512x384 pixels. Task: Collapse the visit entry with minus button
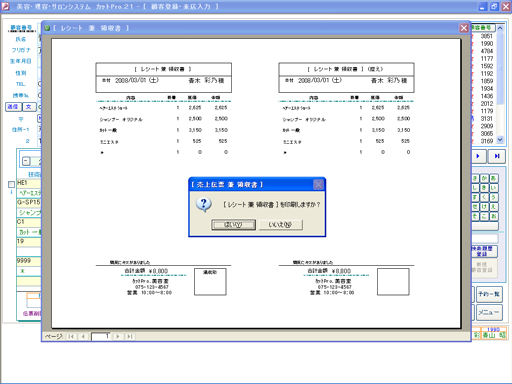[26, 161]
